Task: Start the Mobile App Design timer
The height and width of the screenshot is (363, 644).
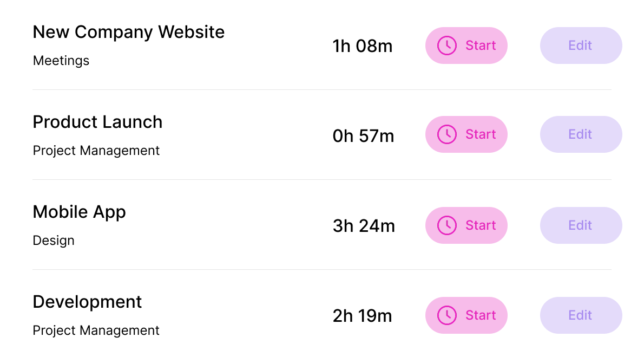Action: (466, 225)
